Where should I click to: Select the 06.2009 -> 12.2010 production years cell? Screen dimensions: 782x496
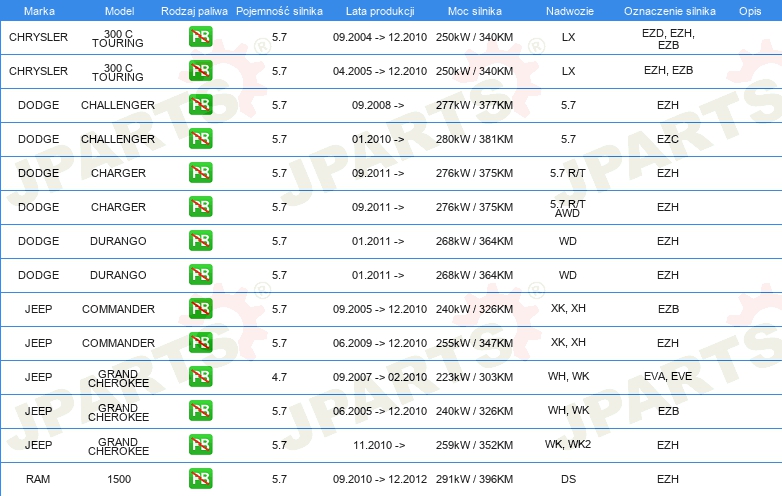pyautogui.click(x=378, y=343)
